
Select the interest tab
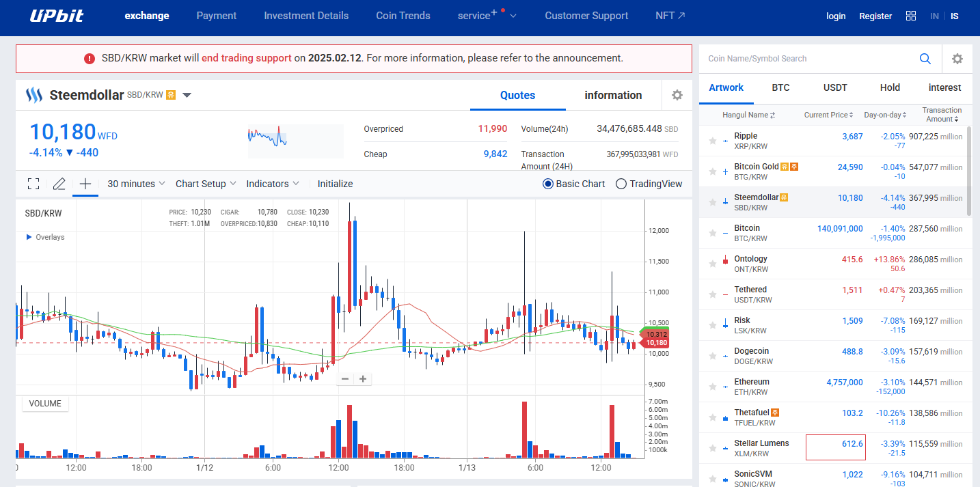point(944,87)
